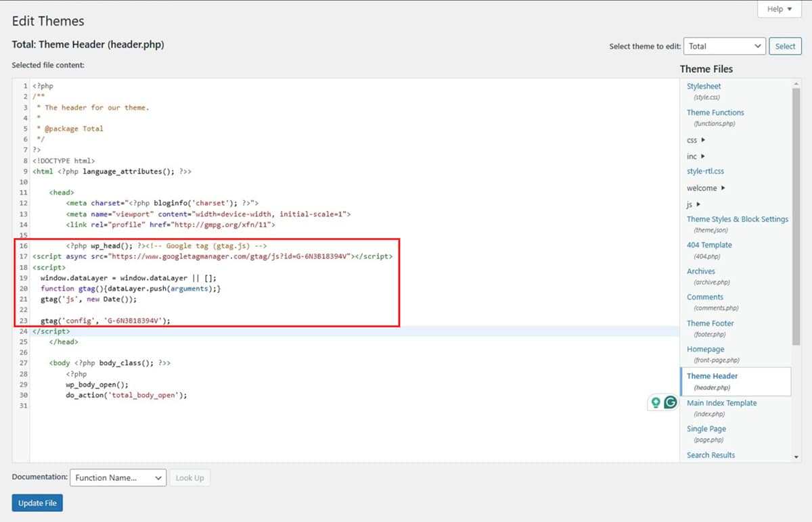Click the Look Up button
Viewport: 812px width, 522px height.
click(x=189, y=477)
